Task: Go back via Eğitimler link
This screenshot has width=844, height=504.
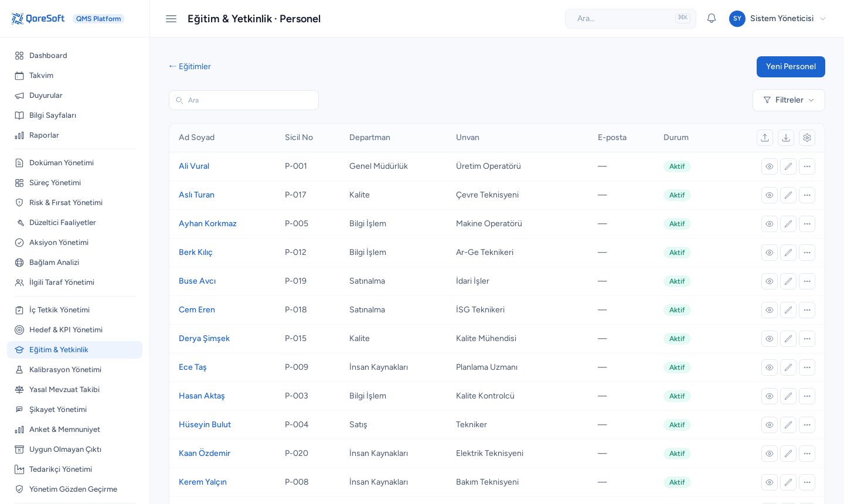Action: pos(190,67)
